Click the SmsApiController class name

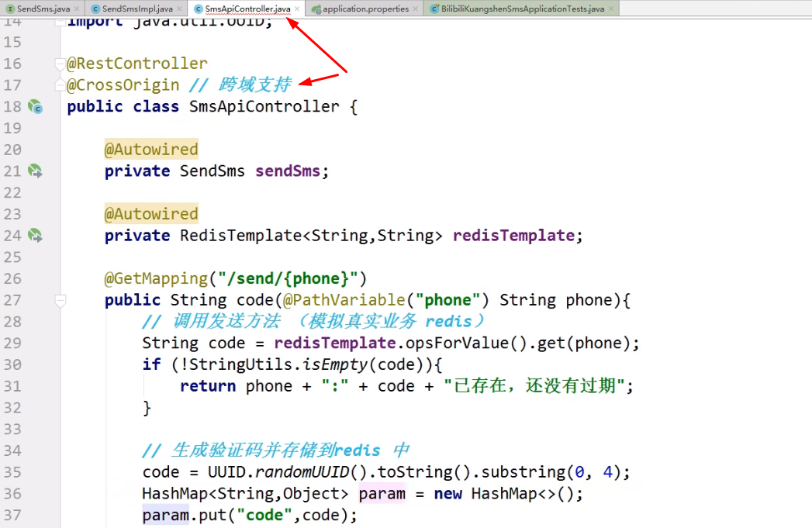(x=264, y=107)
